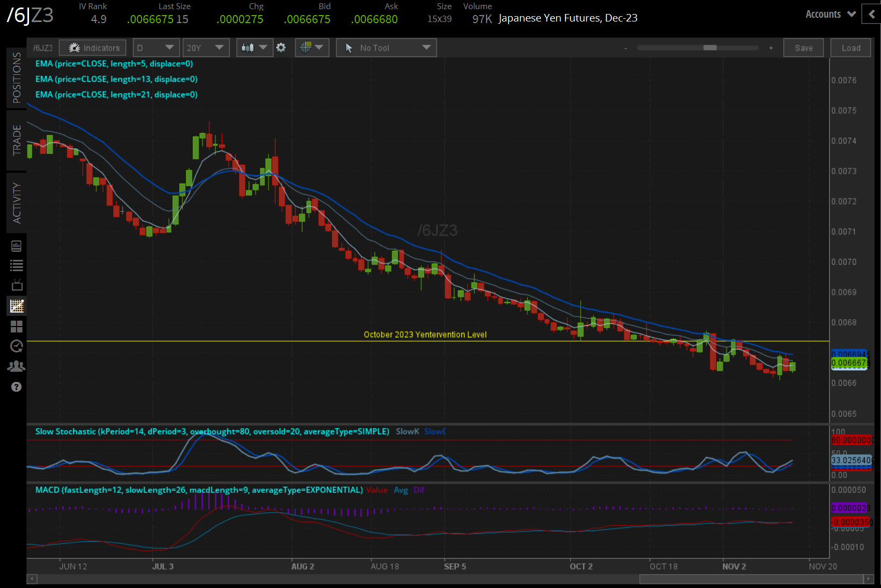This screenshot has height=588, width=881.
Task: Click the chart zoom slider handle
Action: [710, 48]
